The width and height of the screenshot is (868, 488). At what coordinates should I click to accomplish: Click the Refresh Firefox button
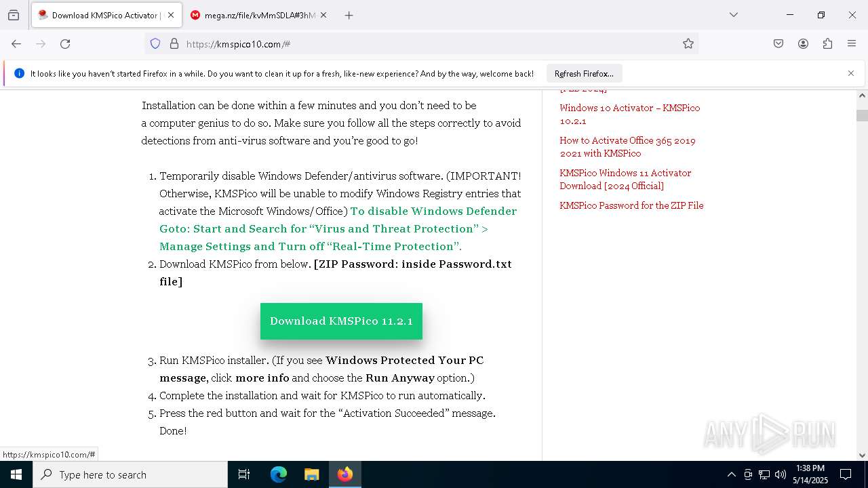(x=584, y=73)
